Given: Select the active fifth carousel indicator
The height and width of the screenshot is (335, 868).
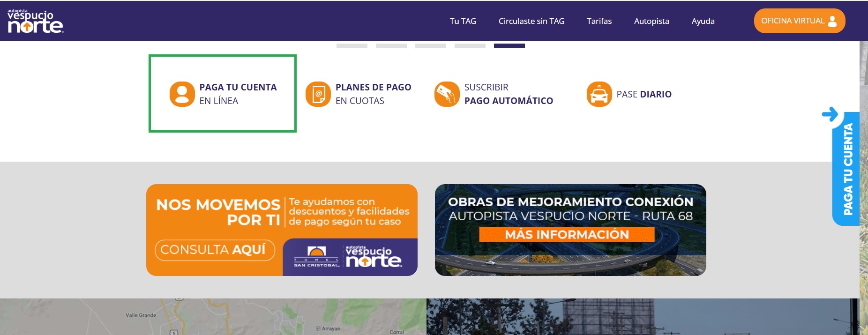Looking at the screenshot, I should 509,46.
